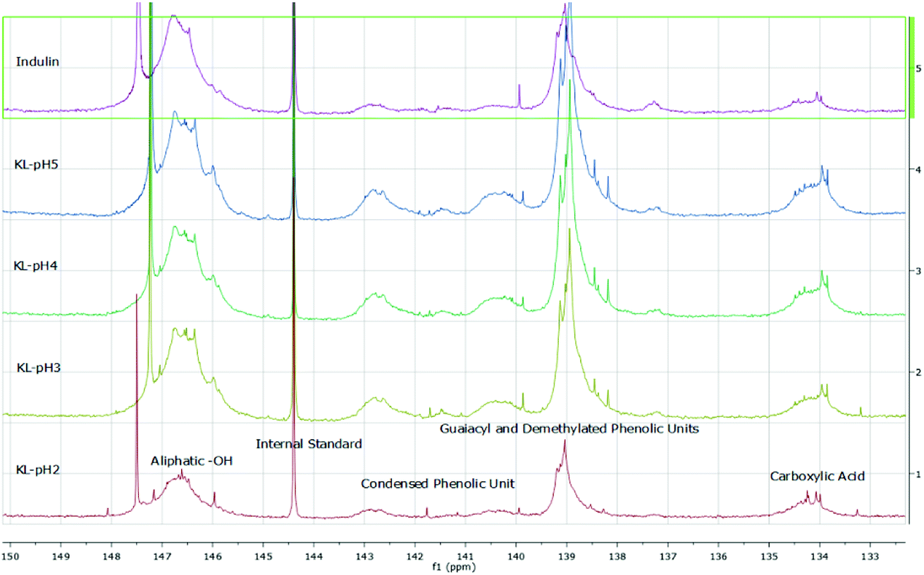Click the 150 ppm axis tick label

(11, 557)
